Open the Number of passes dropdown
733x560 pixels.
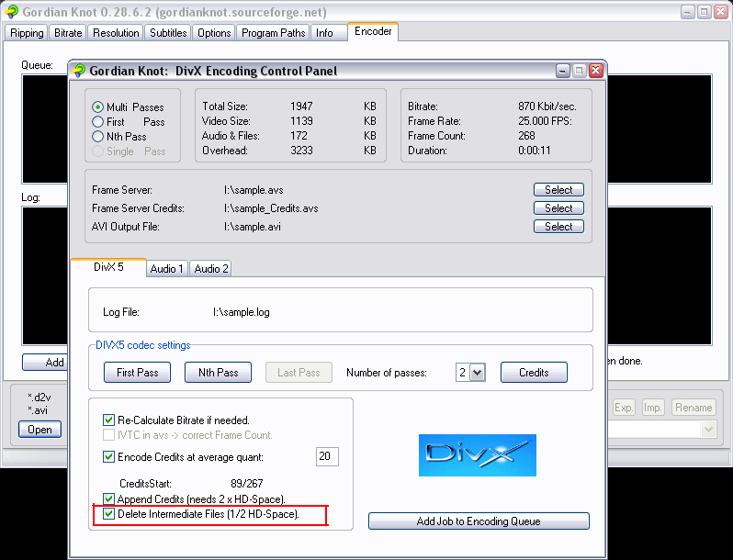[477, 372]
